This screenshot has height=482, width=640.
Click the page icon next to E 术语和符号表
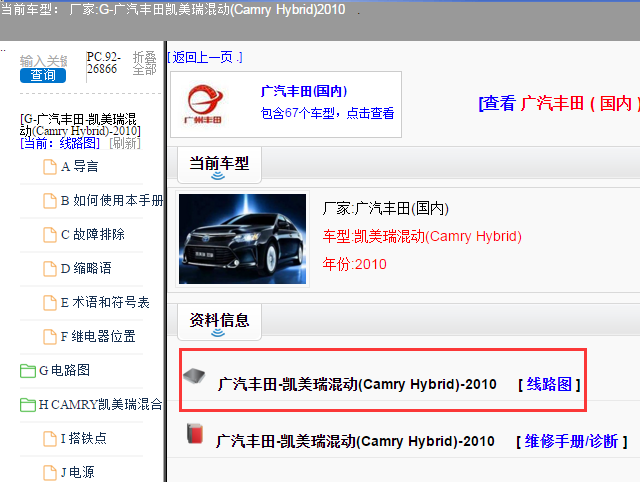click(x=50, y=302)
